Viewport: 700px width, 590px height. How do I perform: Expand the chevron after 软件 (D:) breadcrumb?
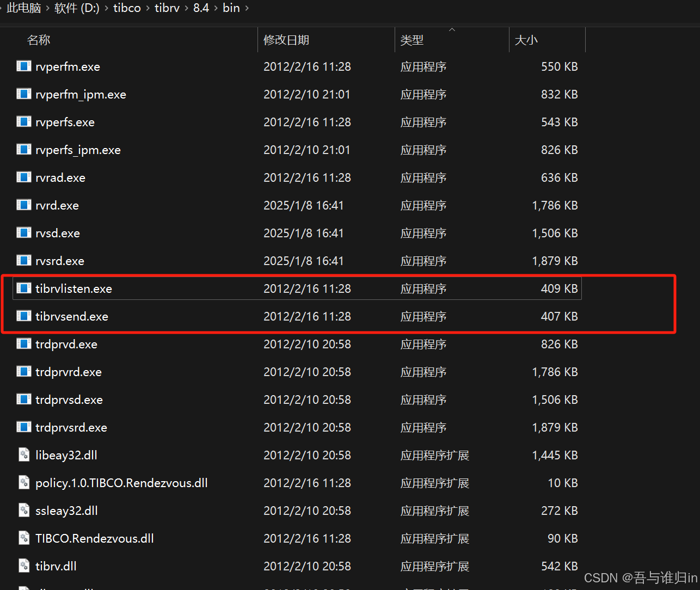point(106,8)
